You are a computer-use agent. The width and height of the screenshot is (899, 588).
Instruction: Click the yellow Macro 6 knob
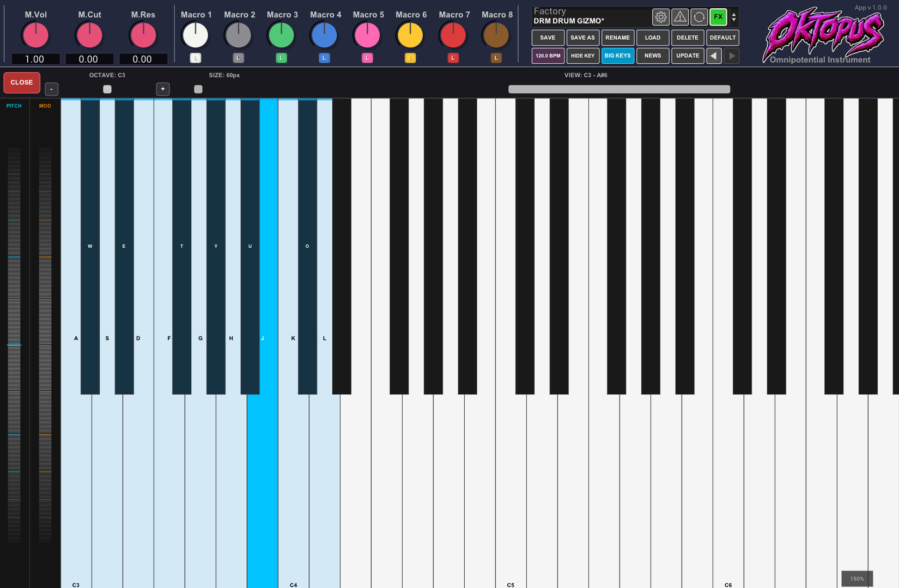click(x=410, y=35)
